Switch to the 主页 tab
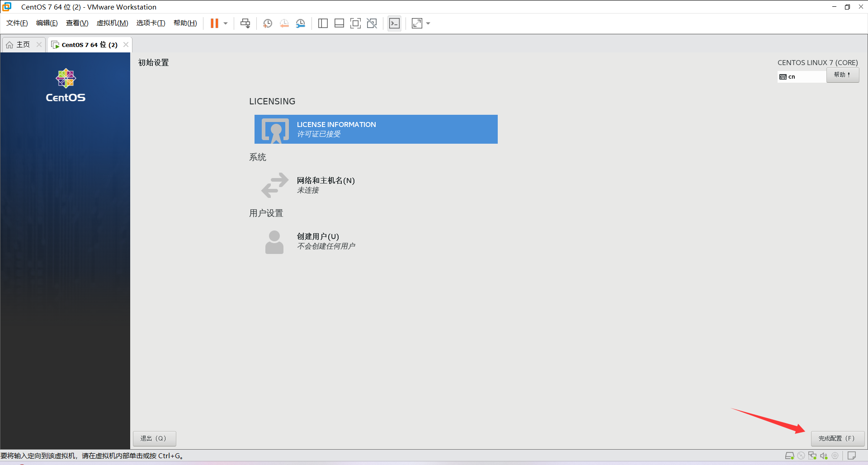Viewport: 868px width, 465px height. click(x=23, y=44)
